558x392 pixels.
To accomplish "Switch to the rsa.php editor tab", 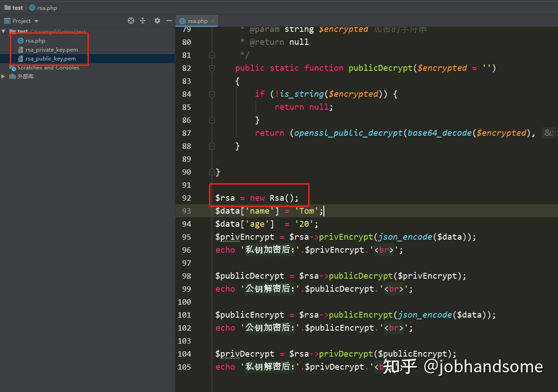I will (x=196, y=20).
